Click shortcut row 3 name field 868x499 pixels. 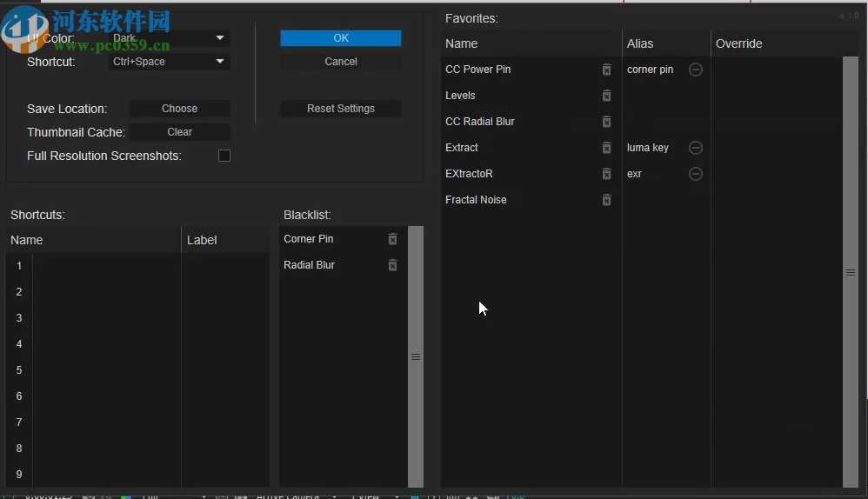pyautogui.click(x=107, y=318)
